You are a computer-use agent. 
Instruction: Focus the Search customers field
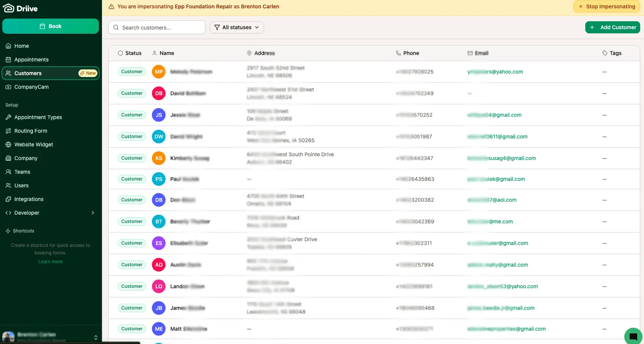coord(157,27)
